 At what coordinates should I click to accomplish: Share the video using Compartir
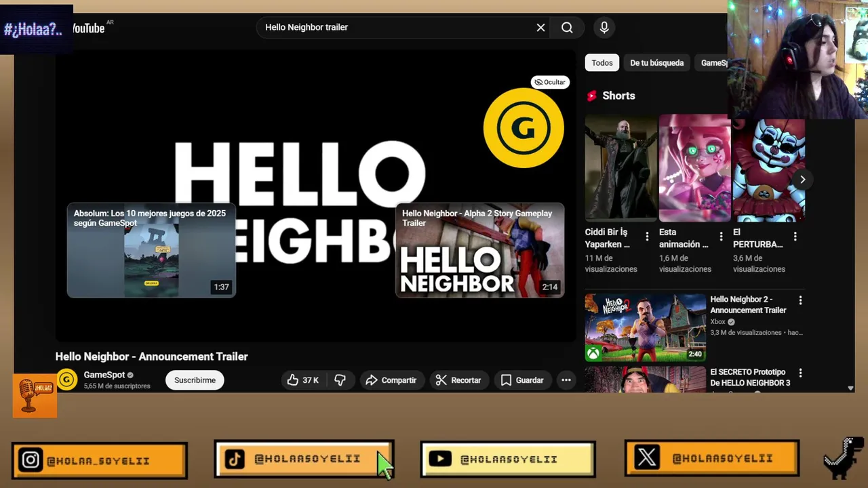[x=391, y=380]
